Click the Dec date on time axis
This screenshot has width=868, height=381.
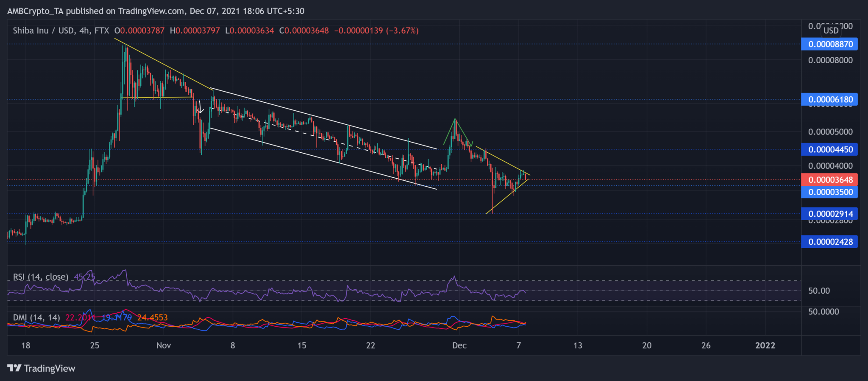[459, 345]
